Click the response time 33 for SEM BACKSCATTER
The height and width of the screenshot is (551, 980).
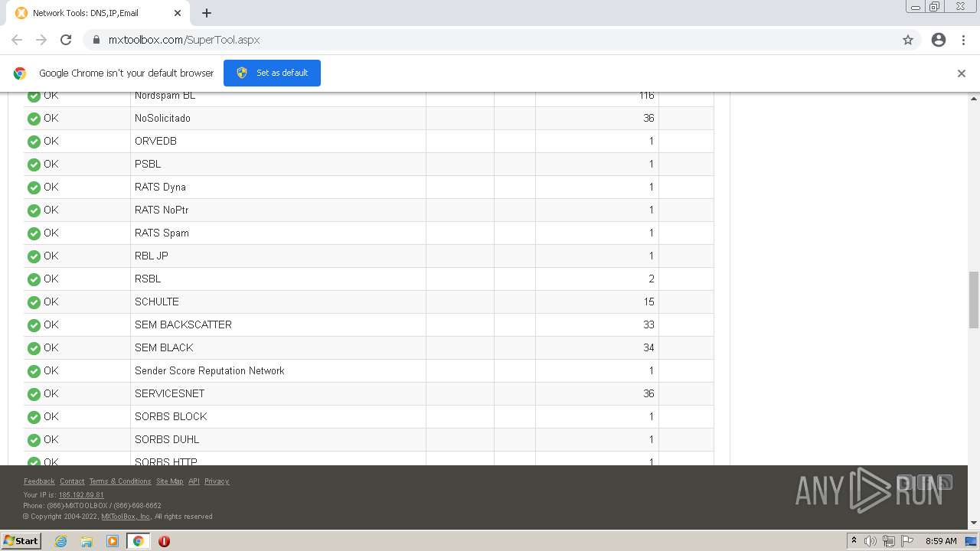click(x=648, y=325)
